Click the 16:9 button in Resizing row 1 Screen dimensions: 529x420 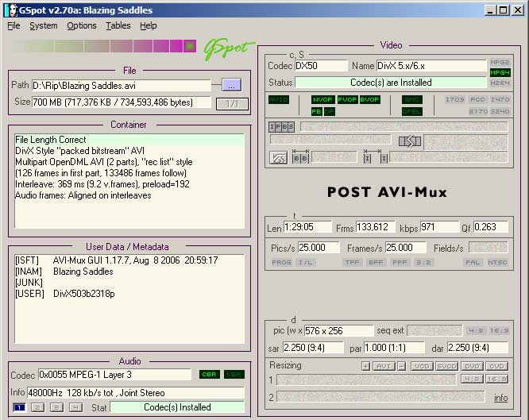(x=496, y=379)
